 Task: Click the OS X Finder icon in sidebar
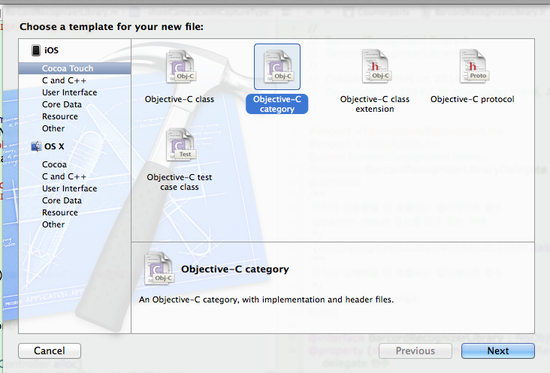(x=36, y=146)
